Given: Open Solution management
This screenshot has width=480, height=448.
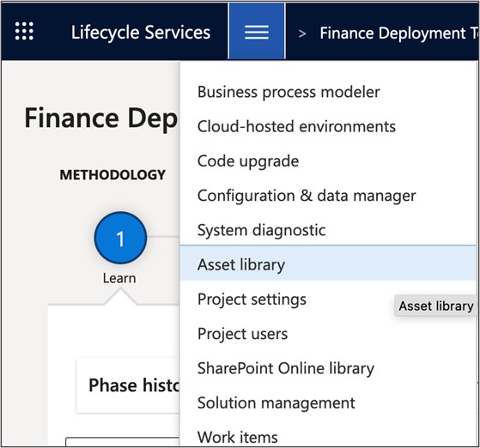Looking at the screenshot, I should pos(329,403).
